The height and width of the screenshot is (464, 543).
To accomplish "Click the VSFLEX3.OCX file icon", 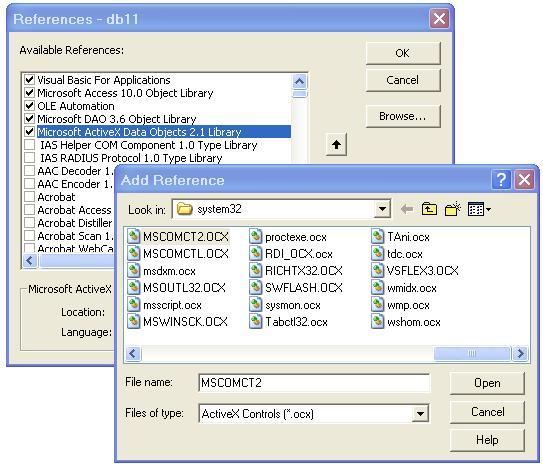I will pyautogui.click(x=378, y=270).
